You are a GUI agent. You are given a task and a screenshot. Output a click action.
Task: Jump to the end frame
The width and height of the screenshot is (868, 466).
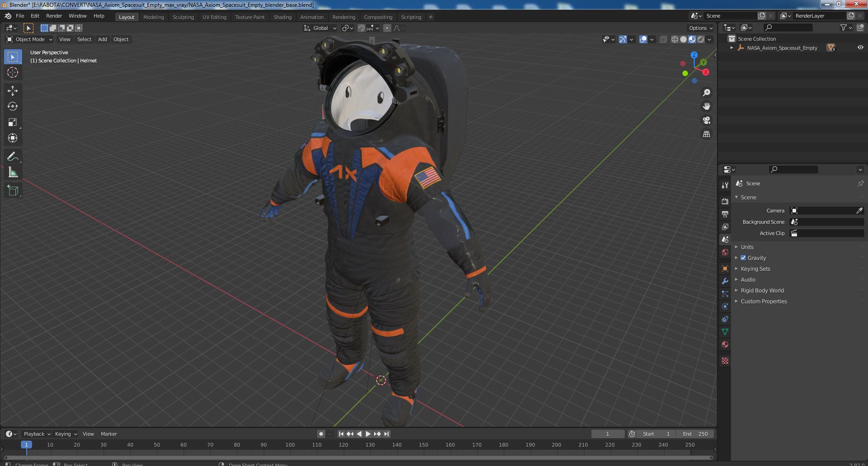click(386, 434)
